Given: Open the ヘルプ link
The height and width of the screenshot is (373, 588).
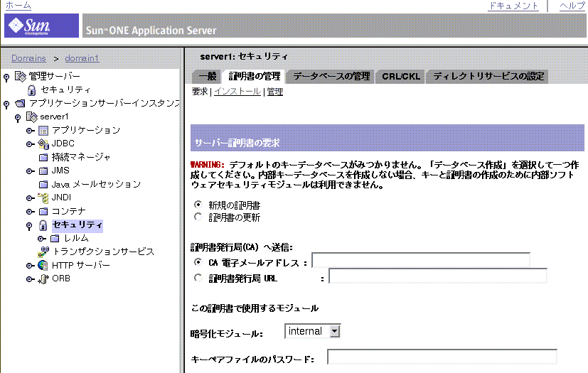Looking at the screenshot, I should pos(572,6).
